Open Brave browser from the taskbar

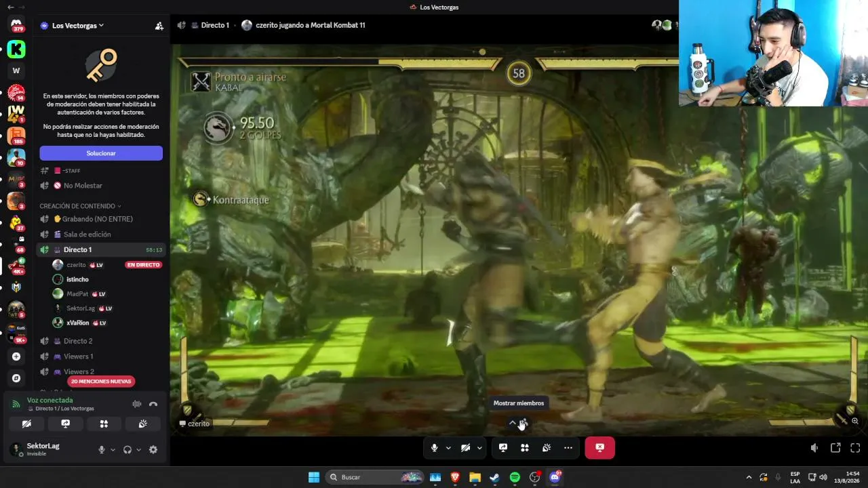[455, 477]
